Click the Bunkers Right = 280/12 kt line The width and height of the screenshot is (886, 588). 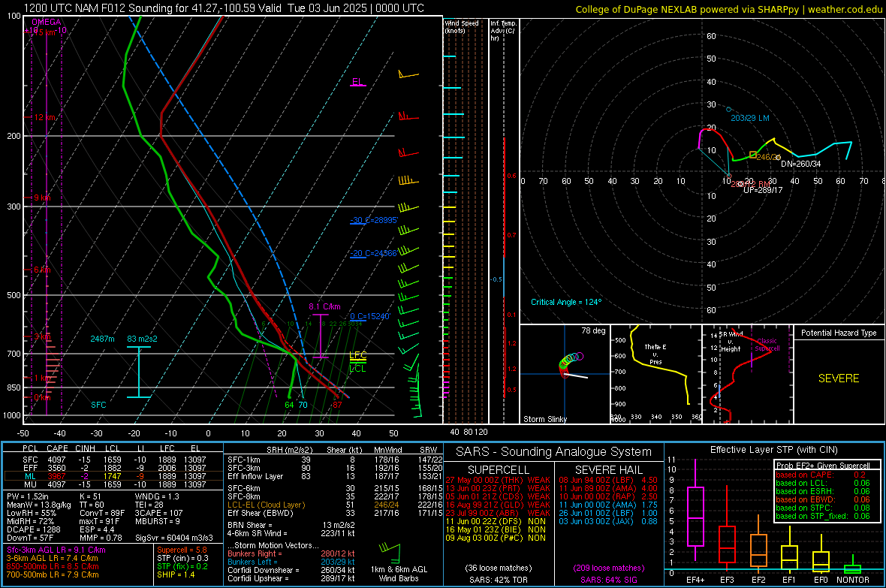(x=291, y=554)
